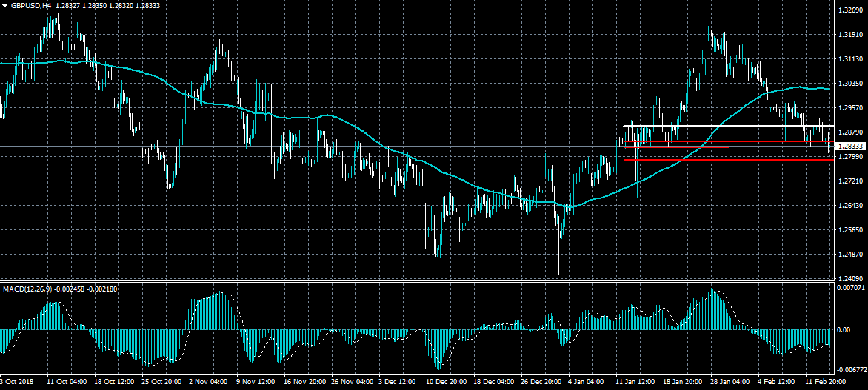The height and width of the screenshot is (390, 868).
Task: Select the topmost cyan horizontal line
Action: pyautogui.click(x=726, y=101)
